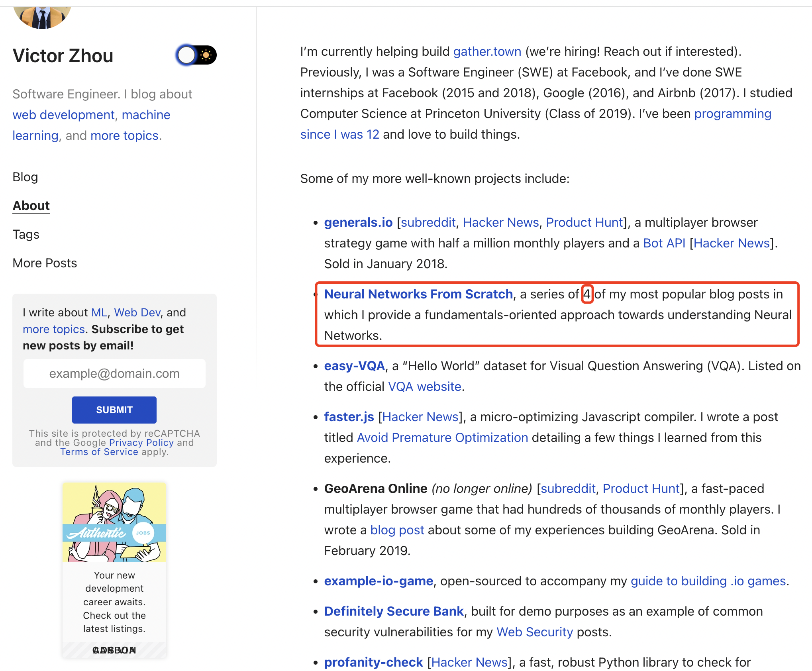Open the GeoArena Product Hunt link

point(641,489)
